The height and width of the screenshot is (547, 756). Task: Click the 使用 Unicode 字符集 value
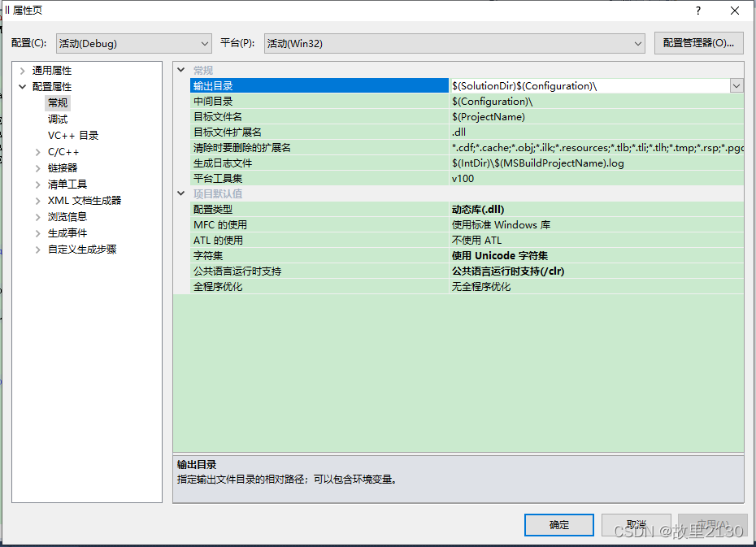click(x=597, y=255)
